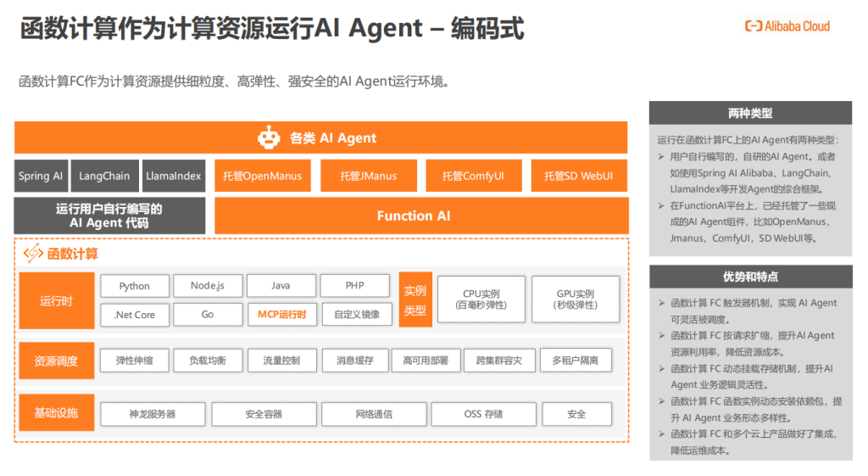
Task: Click bullet about FC 按请求扩缩
Action: coord(748,344)
